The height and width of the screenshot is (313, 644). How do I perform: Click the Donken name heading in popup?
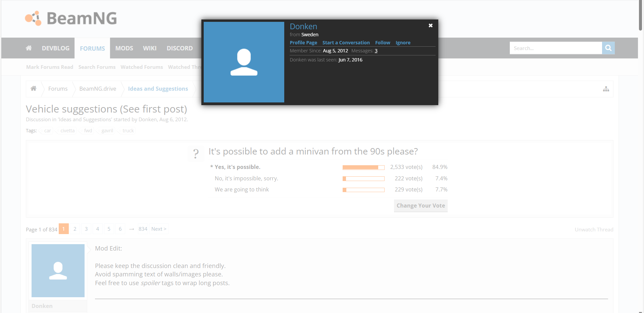303,27
